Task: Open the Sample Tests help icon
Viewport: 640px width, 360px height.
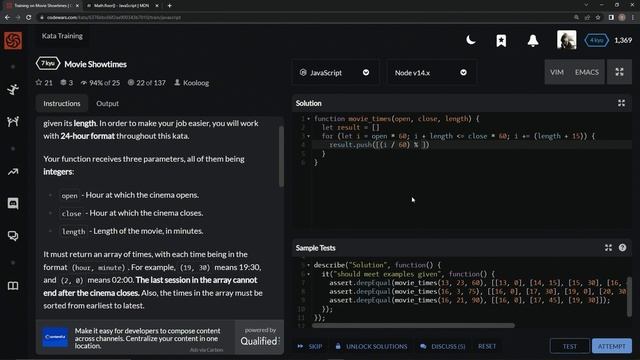Action: tap(622, 248)
